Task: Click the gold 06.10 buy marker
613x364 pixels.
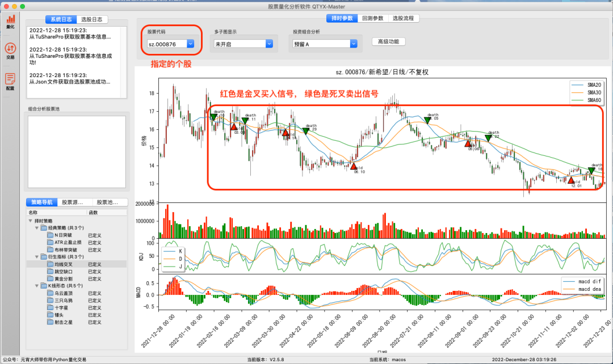Action: coord(354,166)
